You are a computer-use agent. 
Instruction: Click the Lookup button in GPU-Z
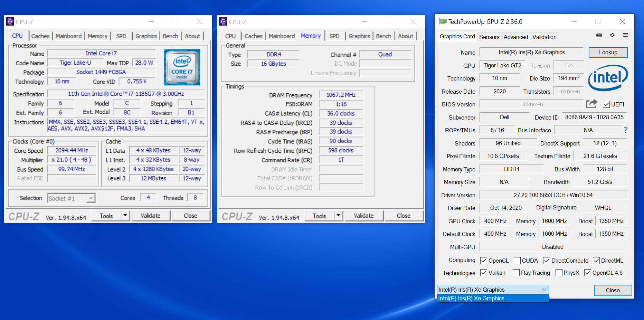tap(608, 52)
